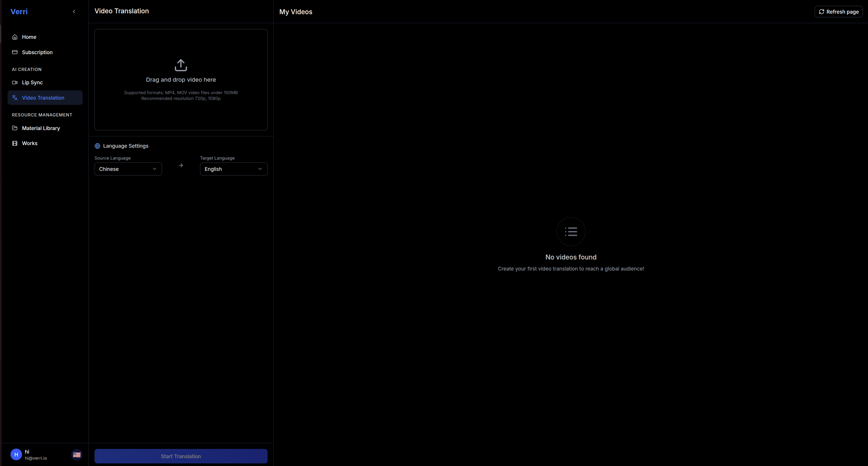Click the list icon above No videos found
The image size is (868, 466).
click(x=571, y=232)
